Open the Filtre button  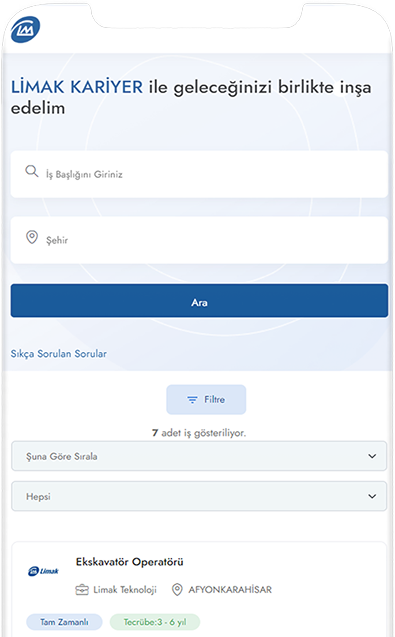pos(206,400)
